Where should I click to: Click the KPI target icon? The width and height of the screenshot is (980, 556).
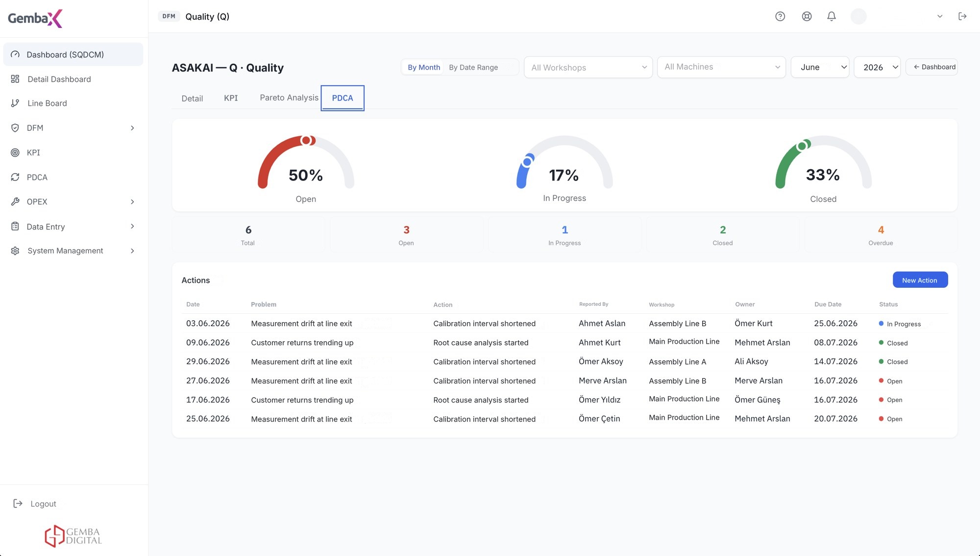point(15,152)
